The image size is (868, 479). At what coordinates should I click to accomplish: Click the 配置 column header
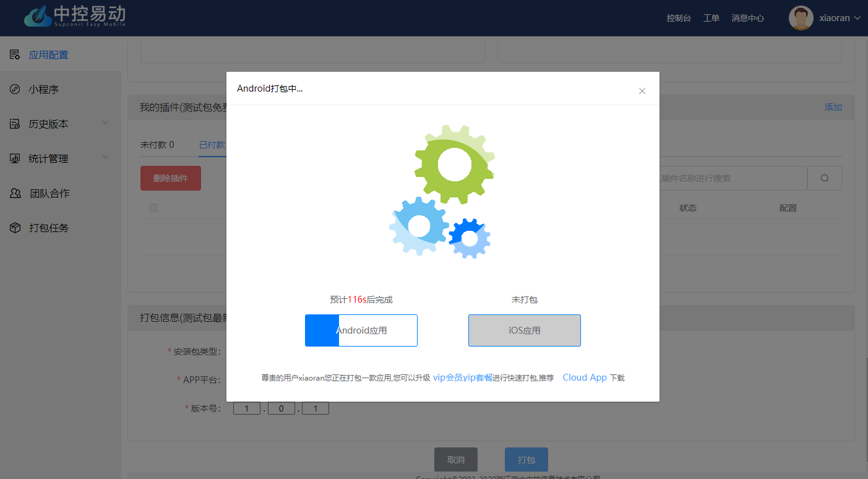point(788,208)
